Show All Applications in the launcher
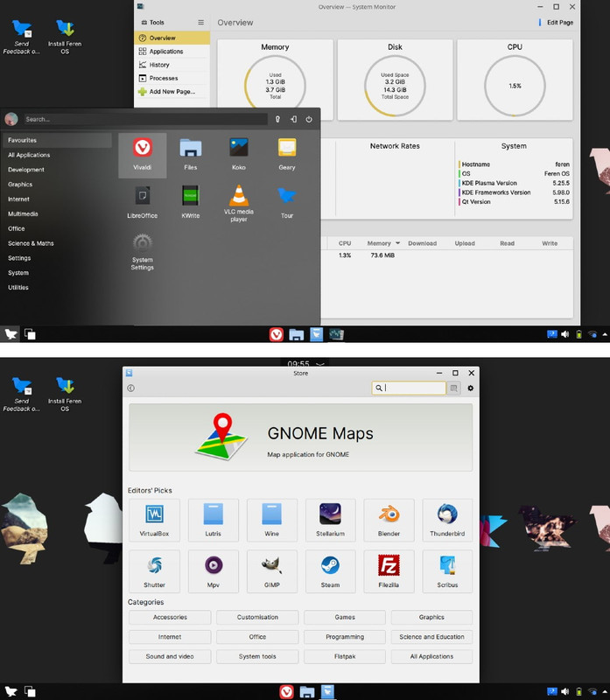Image resolution: width=610 pixels, height=700 pixels. click(57, 155)
